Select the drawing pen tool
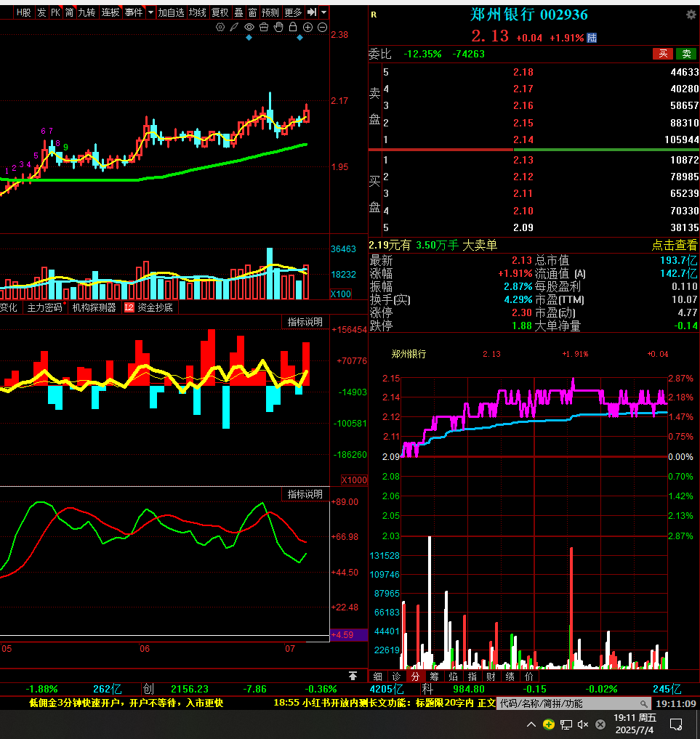This screenshot has height=739, width=700. point(234,28)
